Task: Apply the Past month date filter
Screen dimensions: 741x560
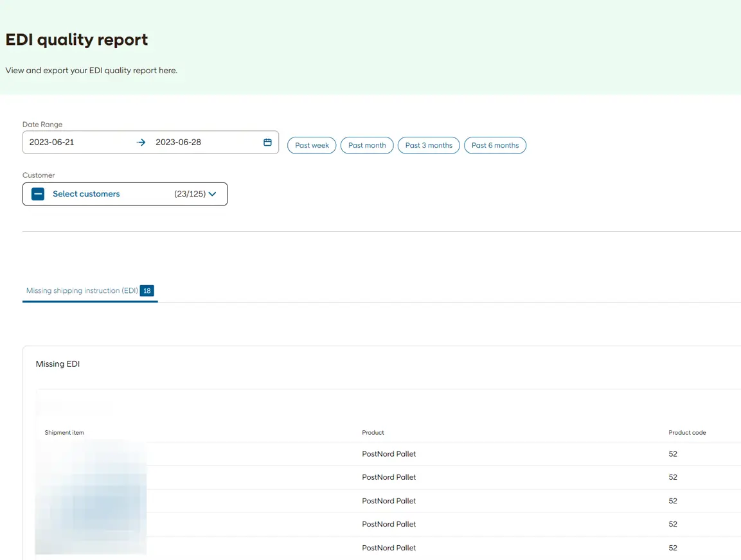Action: coord(367,145)
